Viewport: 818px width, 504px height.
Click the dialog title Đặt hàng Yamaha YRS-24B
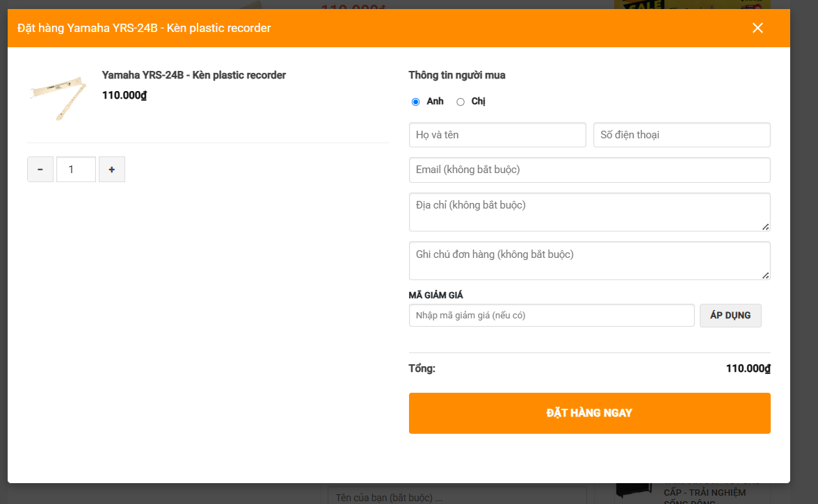(144, 28)
